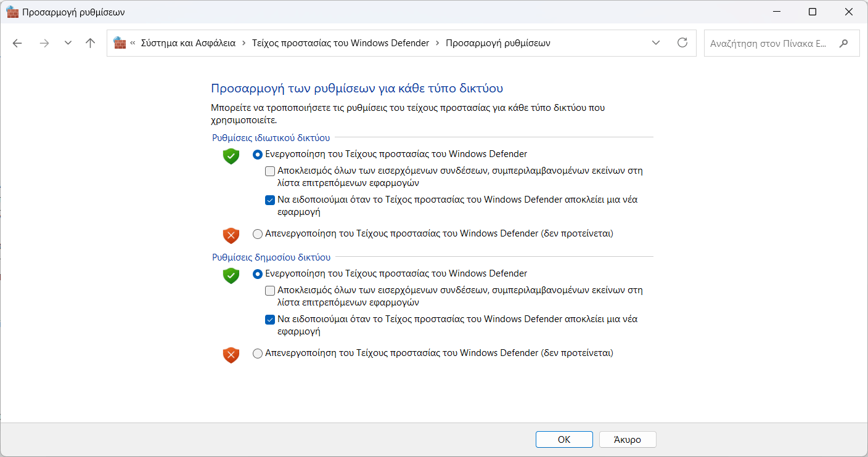Click the Προσαρμογή ρυθμίσεων breadcrumb
Image resolution: width=868 pixels, height=457 pixels.
498,43
